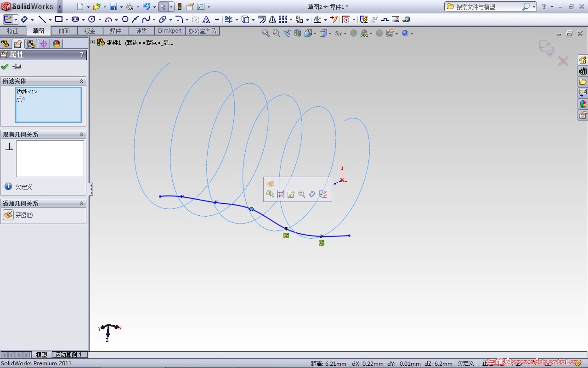Select the Arc tool

(x=109, y=19)
